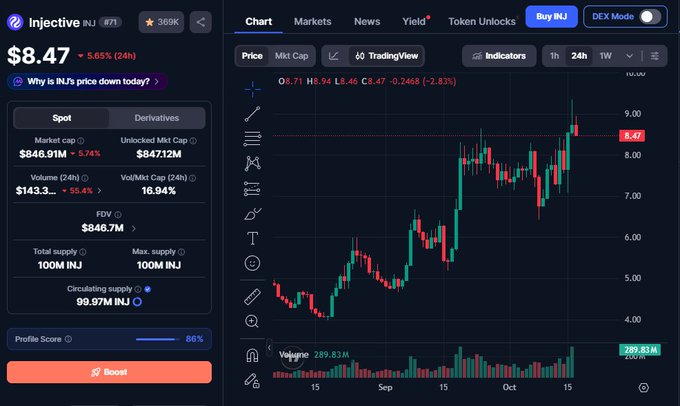Viewport: 680px width, 406px height.
Task: Open the Token Unlocks tab
Action: (x=482, y=22)
